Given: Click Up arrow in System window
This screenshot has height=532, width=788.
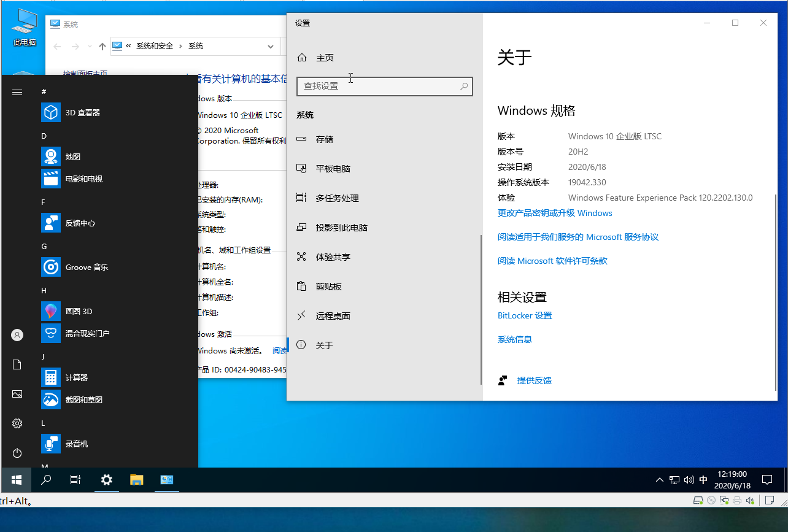Looking at the screenshot, I should (x=102, y=47).
